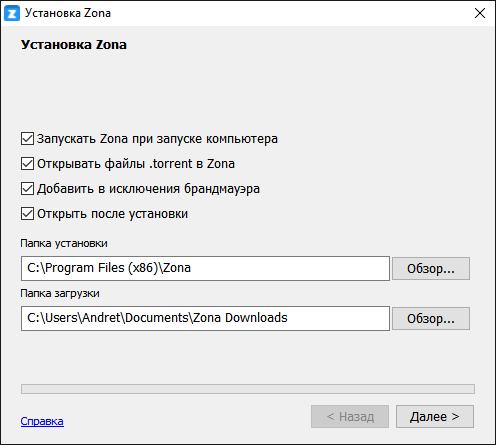Click the bold 'Установка Zona' heading
The height and width of the screenshot is (445, 496).
coord(74,45)
